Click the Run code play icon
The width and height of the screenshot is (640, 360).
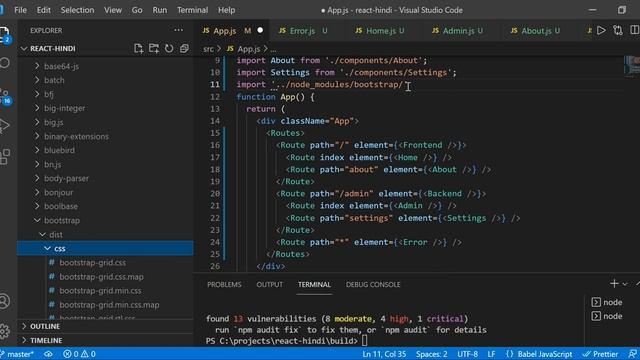coord(601,31)
